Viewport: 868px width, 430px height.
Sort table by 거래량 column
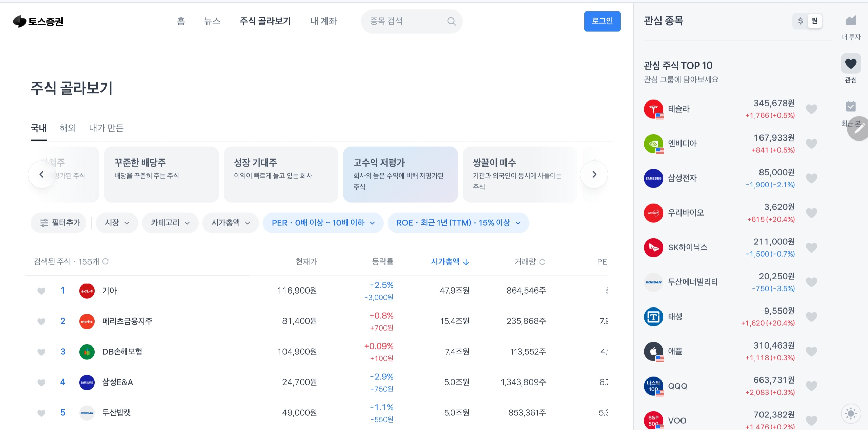click(x=530, y=262)
